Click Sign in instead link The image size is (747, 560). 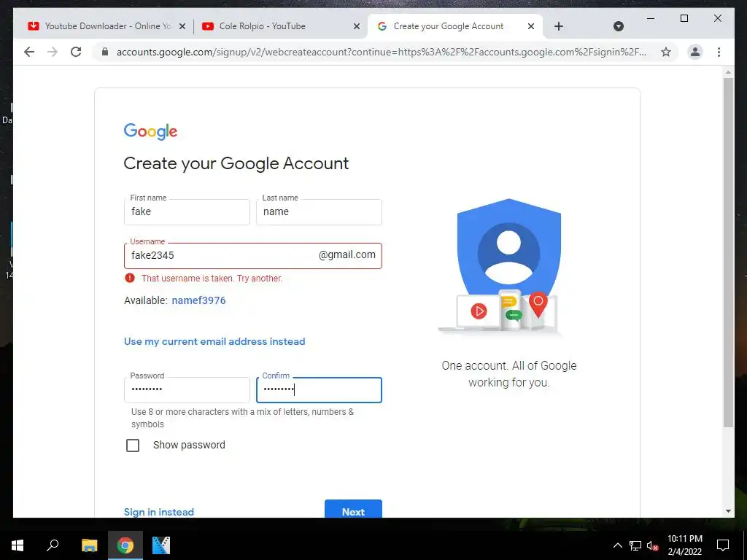(x=158, y=511)
